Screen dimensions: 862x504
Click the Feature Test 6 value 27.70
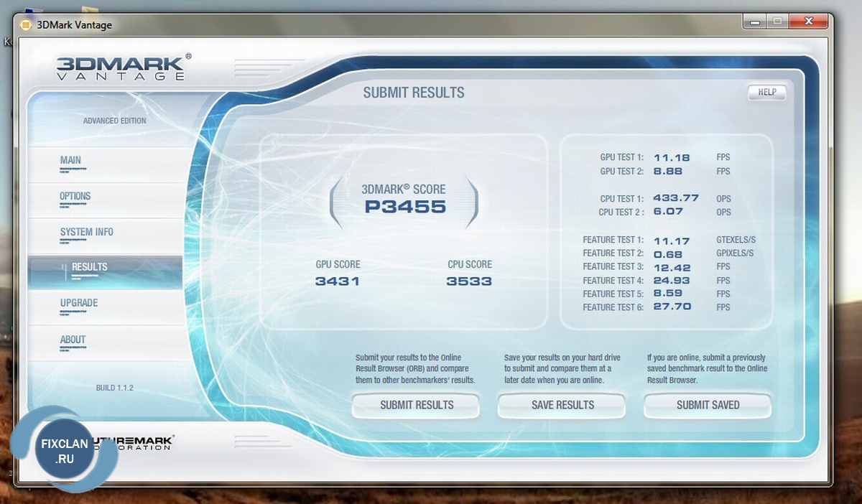tap(672, 307)
